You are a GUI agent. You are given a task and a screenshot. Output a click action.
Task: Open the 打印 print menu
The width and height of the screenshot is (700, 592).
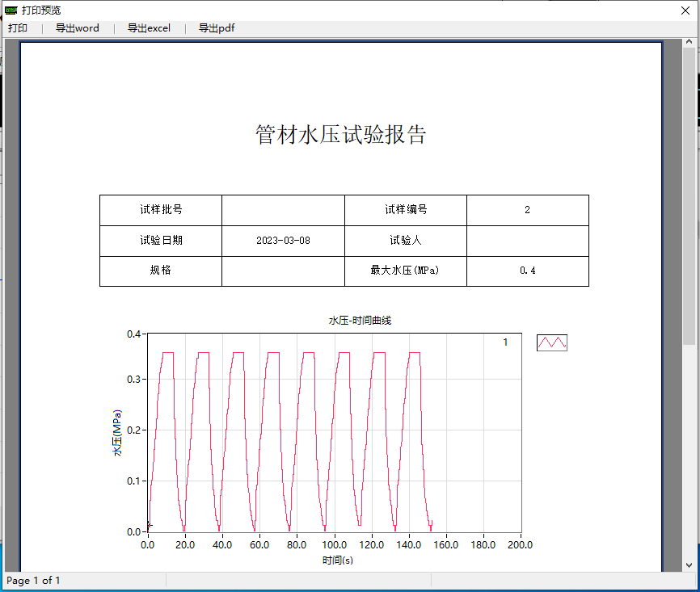[18, 27]
